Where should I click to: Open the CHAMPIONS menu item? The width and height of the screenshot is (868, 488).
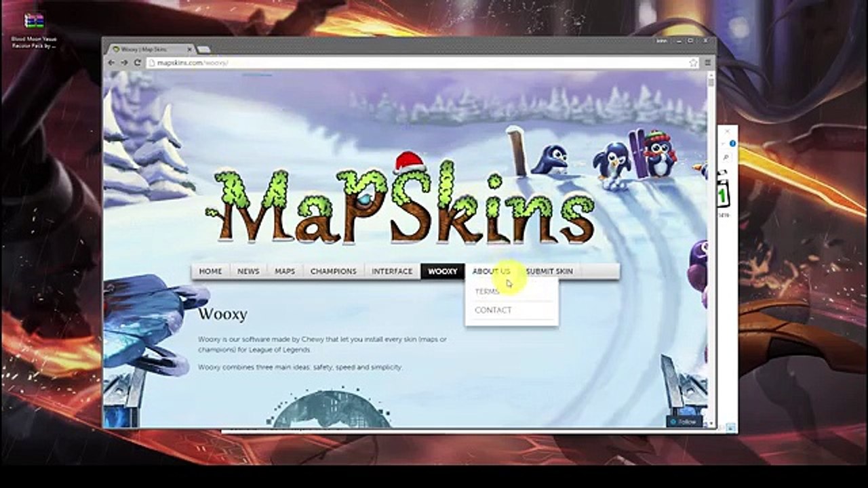point(333,271)
